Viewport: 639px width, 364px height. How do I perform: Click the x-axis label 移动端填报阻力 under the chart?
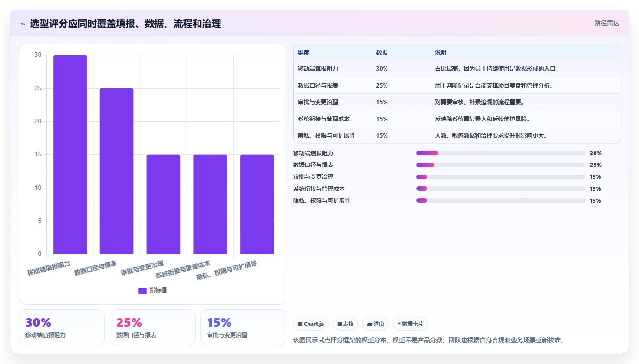[x=49, y=269]
